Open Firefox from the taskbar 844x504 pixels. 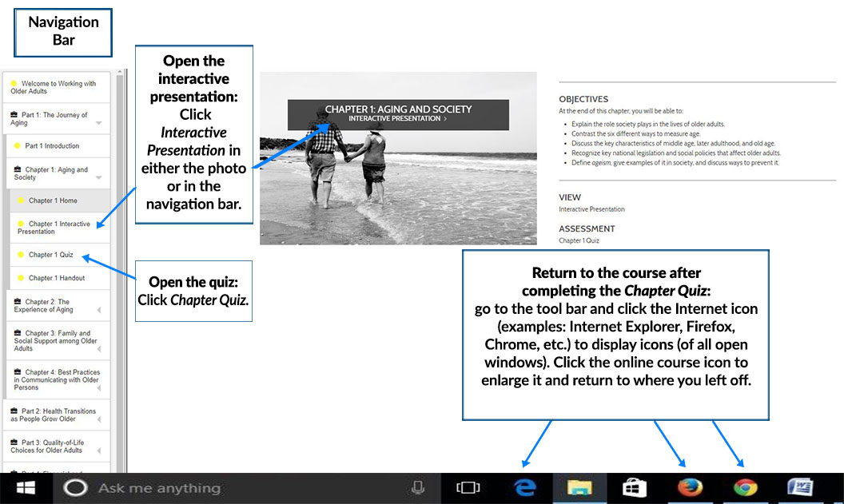tap(690, 488)
